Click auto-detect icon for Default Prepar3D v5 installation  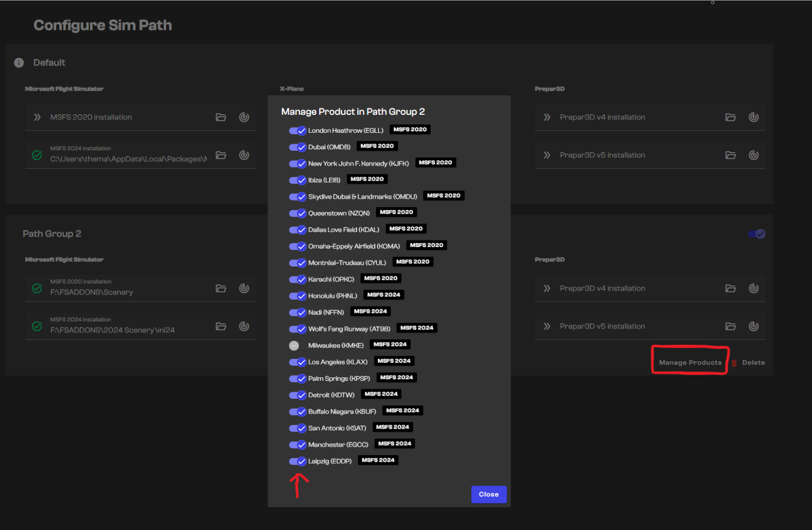[753, 155]
